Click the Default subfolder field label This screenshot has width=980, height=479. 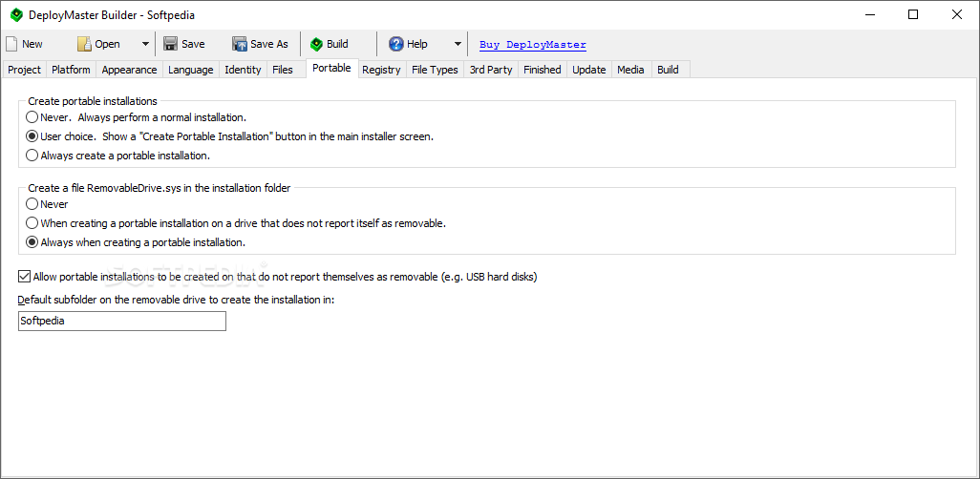tap(177, 300)
